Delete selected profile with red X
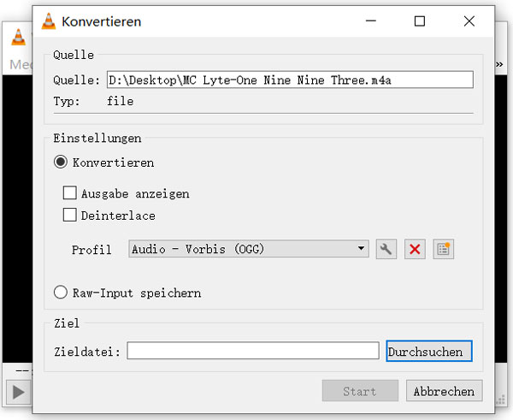 (415, 249)
